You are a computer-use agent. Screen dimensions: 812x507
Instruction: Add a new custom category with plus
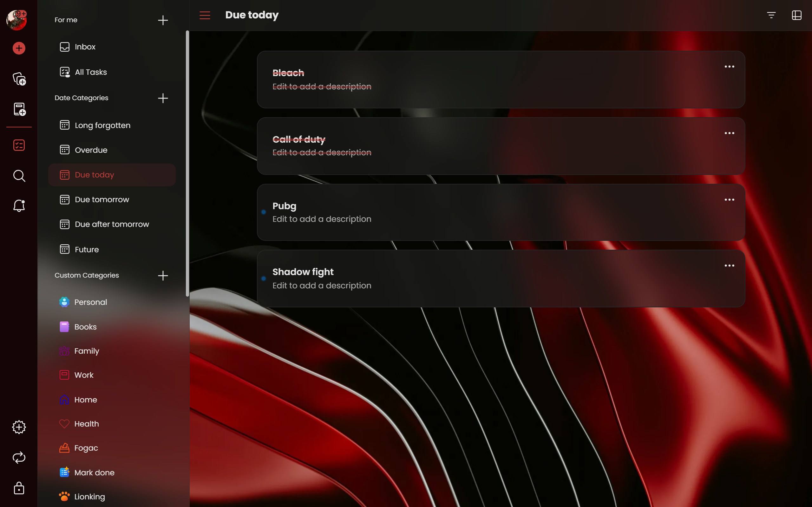click(163, 276)
